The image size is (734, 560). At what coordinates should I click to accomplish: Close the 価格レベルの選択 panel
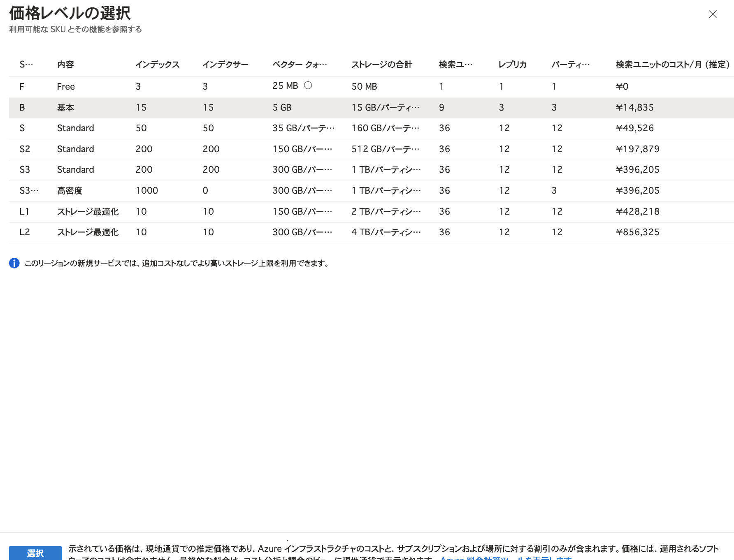click(x=713, y=14)
